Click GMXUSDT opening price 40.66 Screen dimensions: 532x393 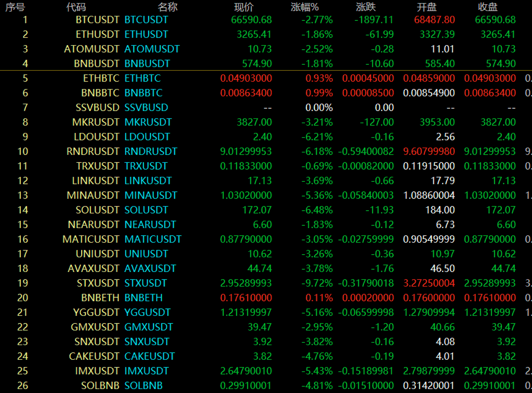tap(443, 327)
